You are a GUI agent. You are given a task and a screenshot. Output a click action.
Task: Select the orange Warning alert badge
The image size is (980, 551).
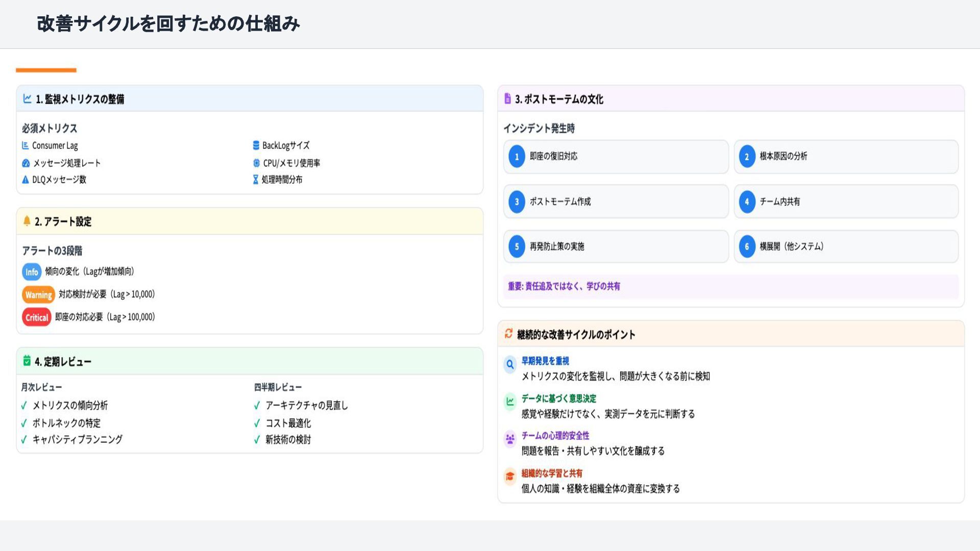click(x=38, y=295)
